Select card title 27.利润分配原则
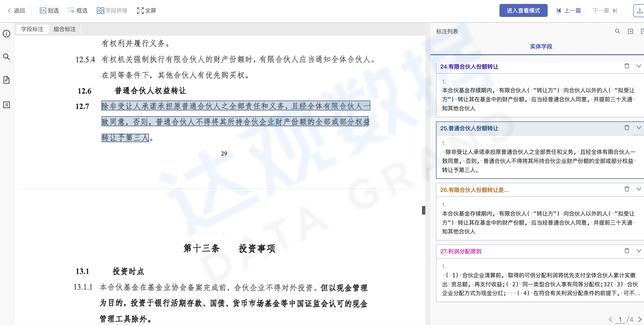 [x=461, y=252]
